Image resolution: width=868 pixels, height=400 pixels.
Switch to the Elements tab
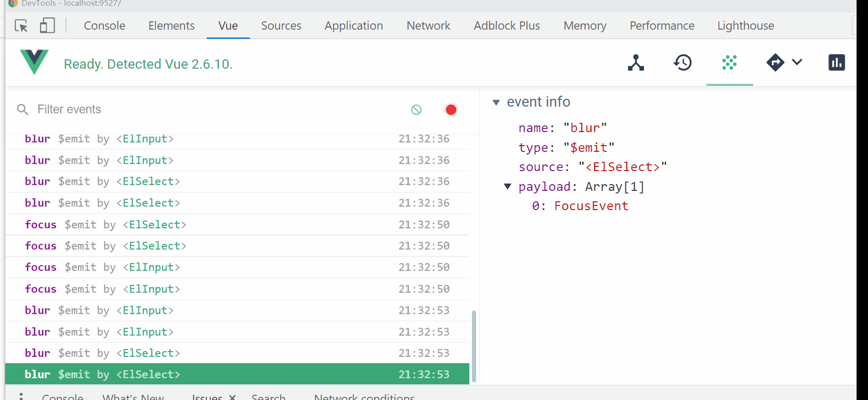click(172, 25)
